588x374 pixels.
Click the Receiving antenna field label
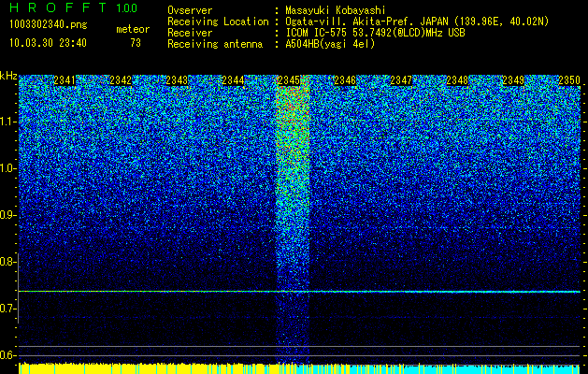[x=215, y=44]
